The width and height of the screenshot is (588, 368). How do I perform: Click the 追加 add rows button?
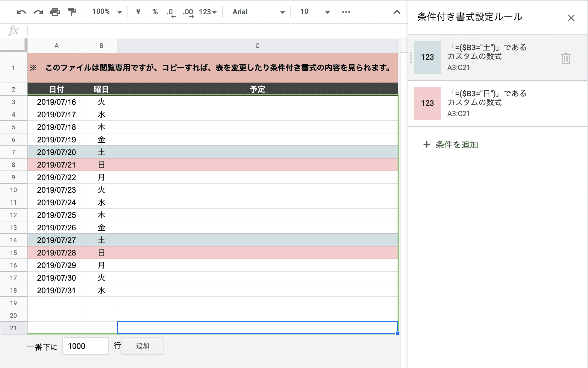click(x=143, y=346)
